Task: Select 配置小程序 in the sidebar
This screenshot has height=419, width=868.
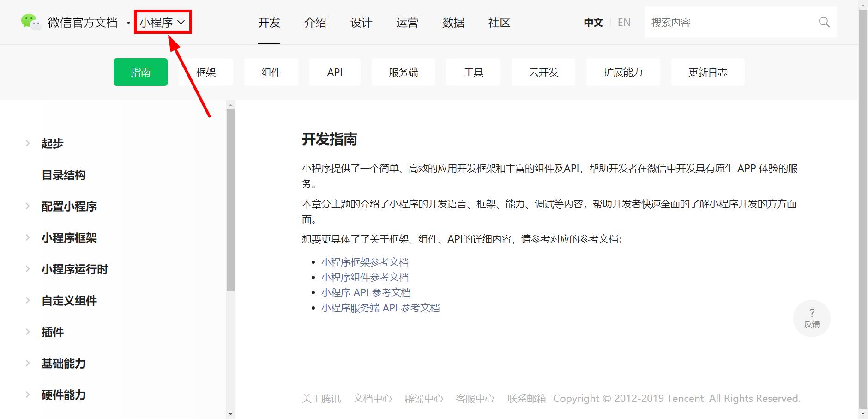Action: click(69, 206)
